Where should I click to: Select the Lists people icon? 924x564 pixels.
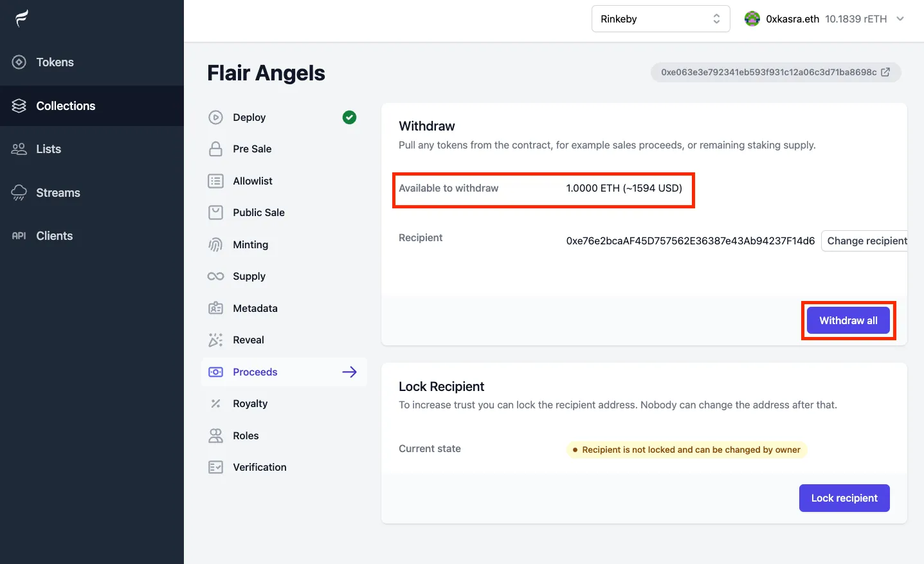coord(19,149)
